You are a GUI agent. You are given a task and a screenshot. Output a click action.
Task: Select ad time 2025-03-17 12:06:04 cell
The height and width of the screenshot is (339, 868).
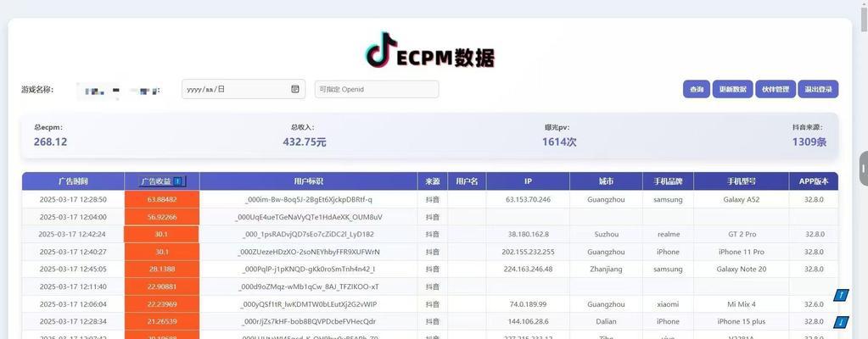73,304
